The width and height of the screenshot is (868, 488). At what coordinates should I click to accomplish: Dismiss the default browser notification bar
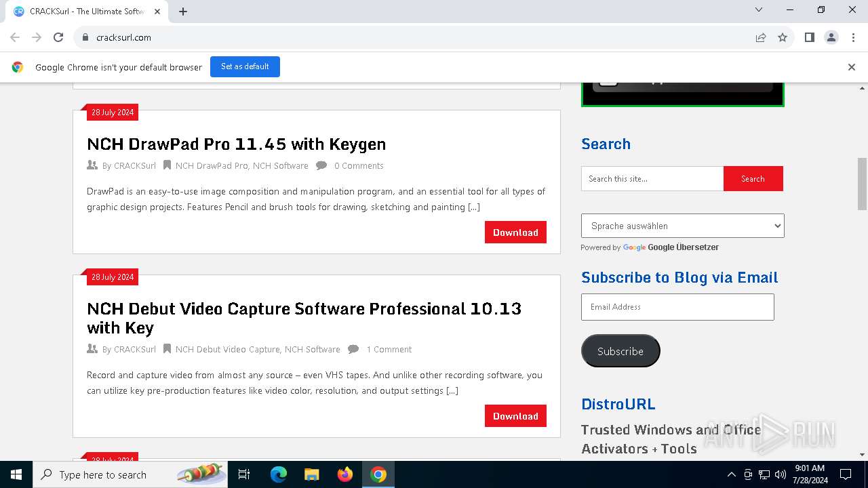852,66
